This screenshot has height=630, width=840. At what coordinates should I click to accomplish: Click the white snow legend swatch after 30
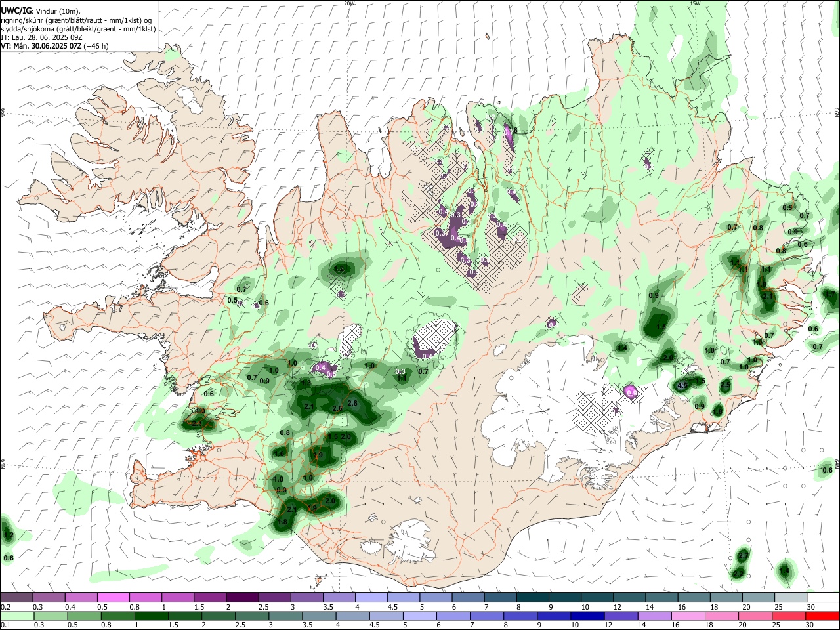822,597
